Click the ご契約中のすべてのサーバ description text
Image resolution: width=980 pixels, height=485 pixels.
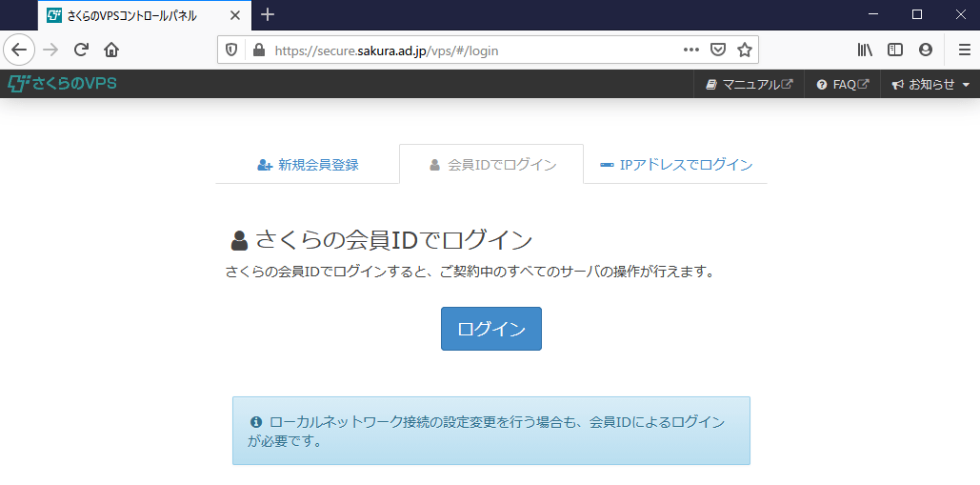tap(470, 273)
